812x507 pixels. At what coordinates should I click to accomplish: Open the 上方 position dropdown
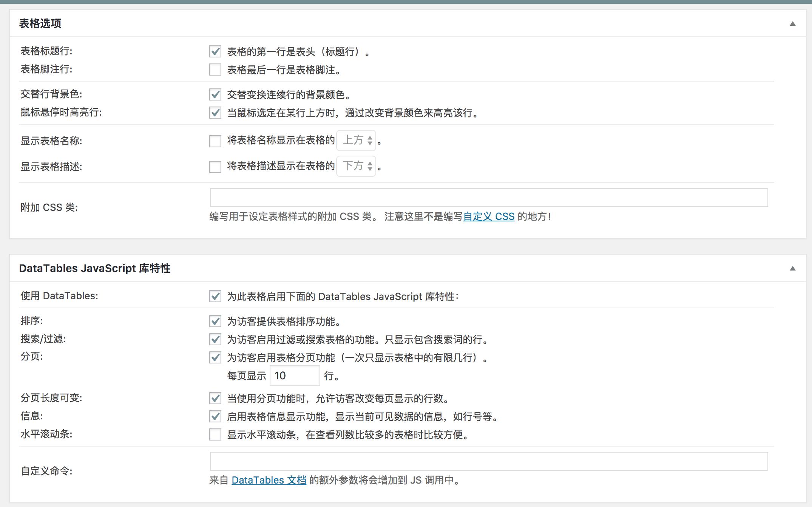coord(355,141)
